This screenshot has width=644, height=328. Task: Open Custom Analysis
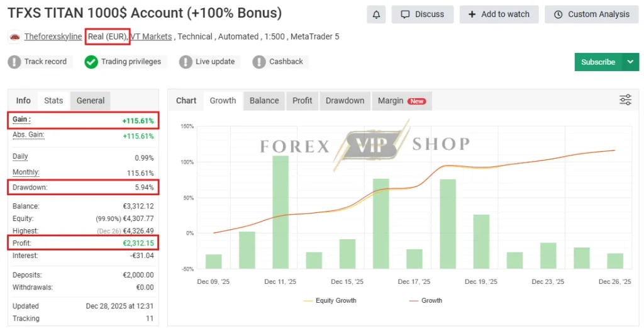tap(591, 14)
